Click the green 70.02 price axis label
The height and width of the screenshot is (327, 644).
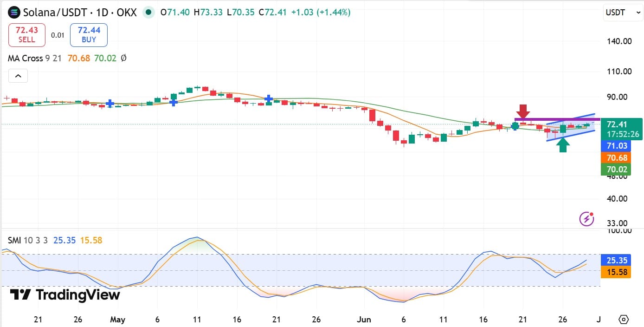pyautogui.click(x=617, y=170)
